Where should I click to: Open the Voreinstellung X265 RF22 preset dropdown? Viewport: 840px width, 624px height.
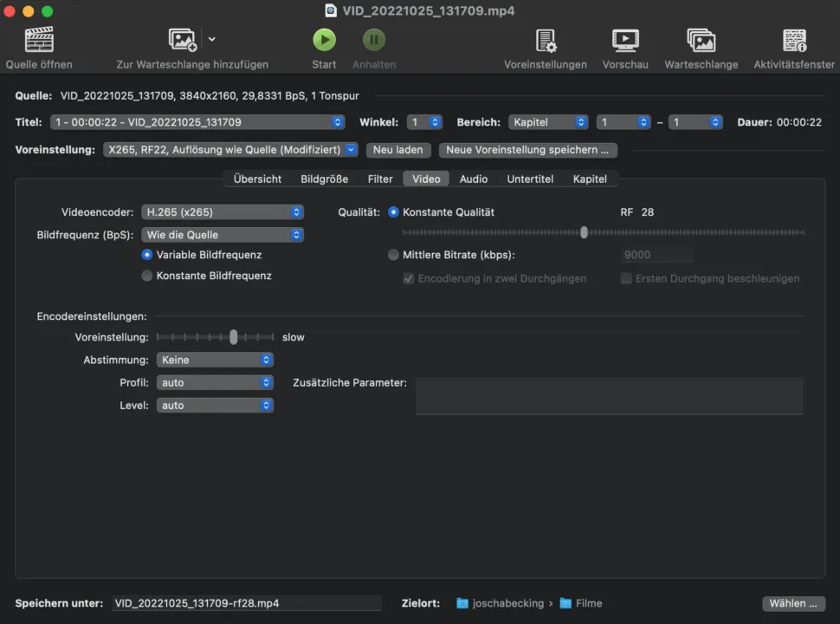(230, 150)
